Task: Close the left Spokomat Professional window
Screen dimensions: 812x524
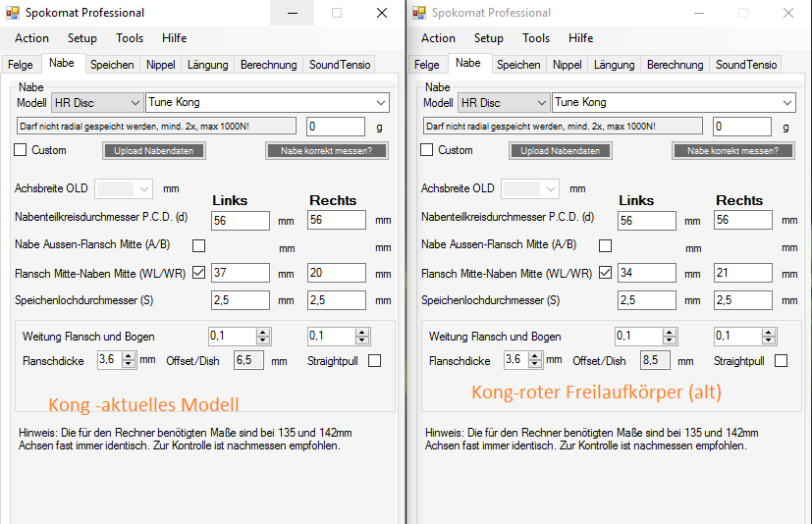Action: coord(382,13)
